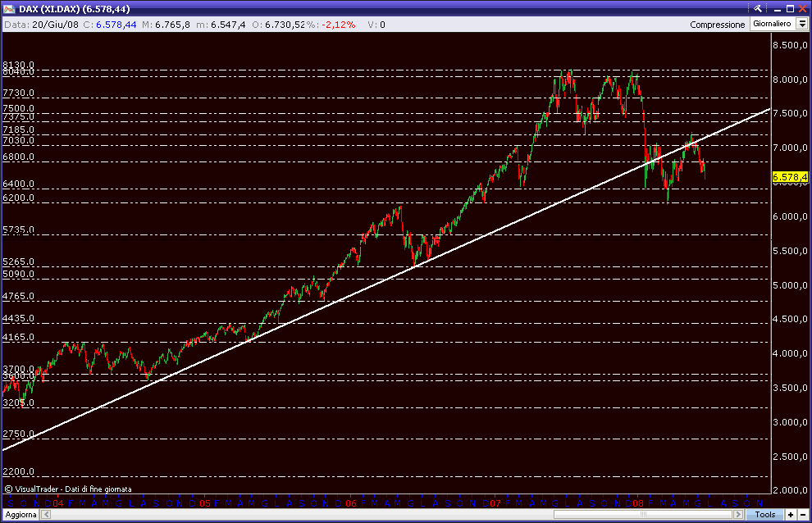Zoom in with the plus button
This screenshot has height=523, width=812.
[x=790, y=514]
